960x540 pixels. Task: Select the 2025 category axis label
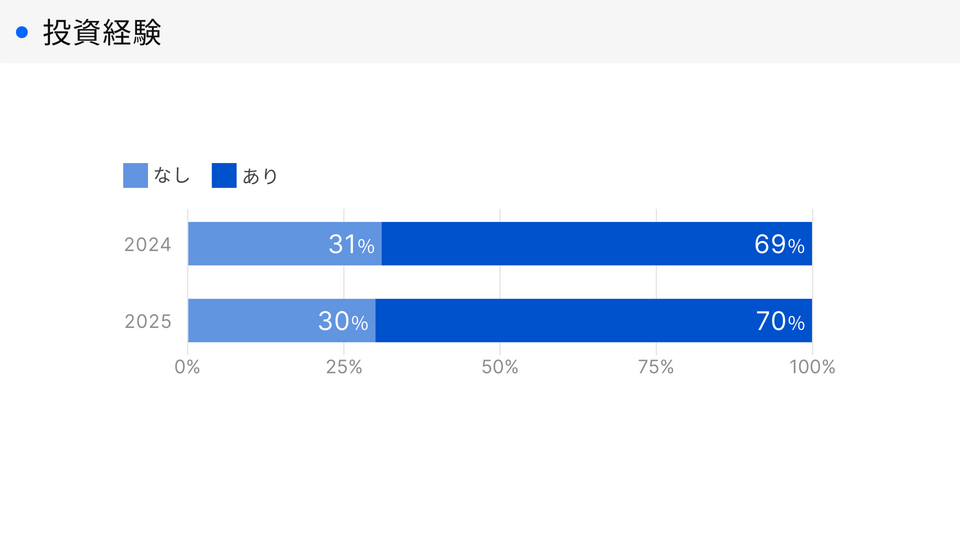point(148,322)
